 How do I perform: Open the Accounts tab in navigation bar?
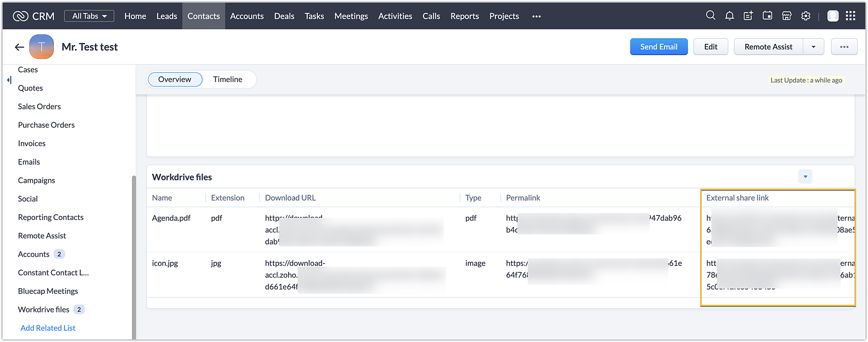point(247,16)
